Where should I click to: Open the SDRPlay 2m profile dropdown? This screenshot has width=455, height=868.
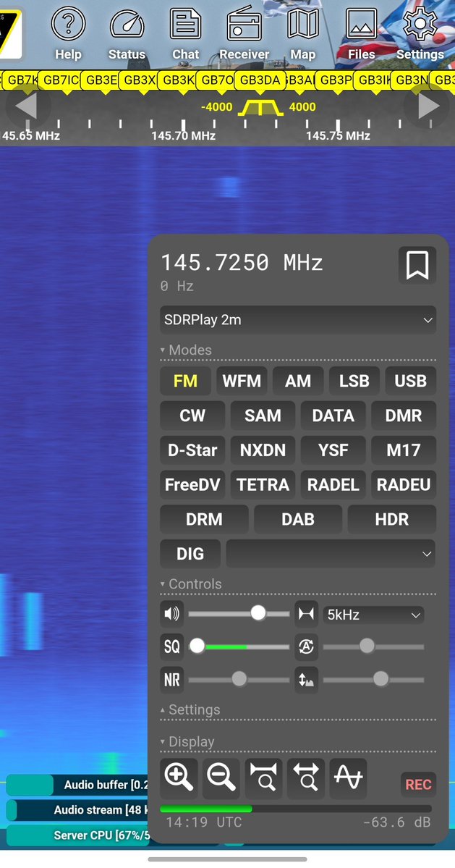(298, 320)
